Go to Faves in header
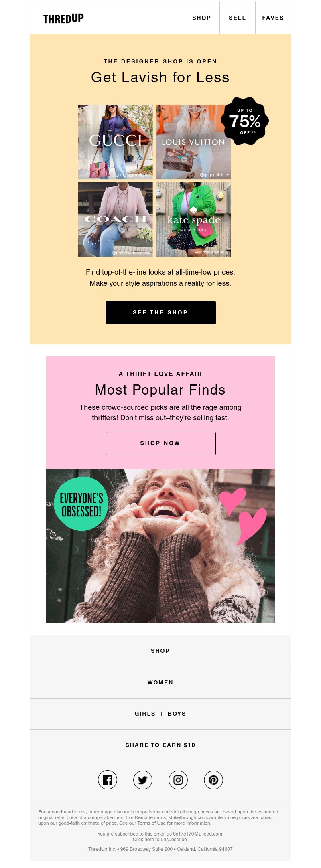321x868 pixels. [x=273, y=18]
